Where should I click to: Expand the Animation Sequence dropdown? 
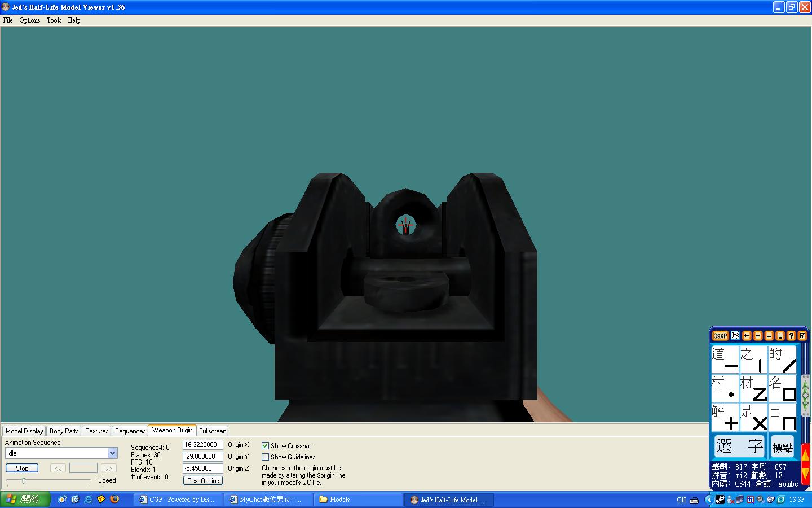(112, 453)
